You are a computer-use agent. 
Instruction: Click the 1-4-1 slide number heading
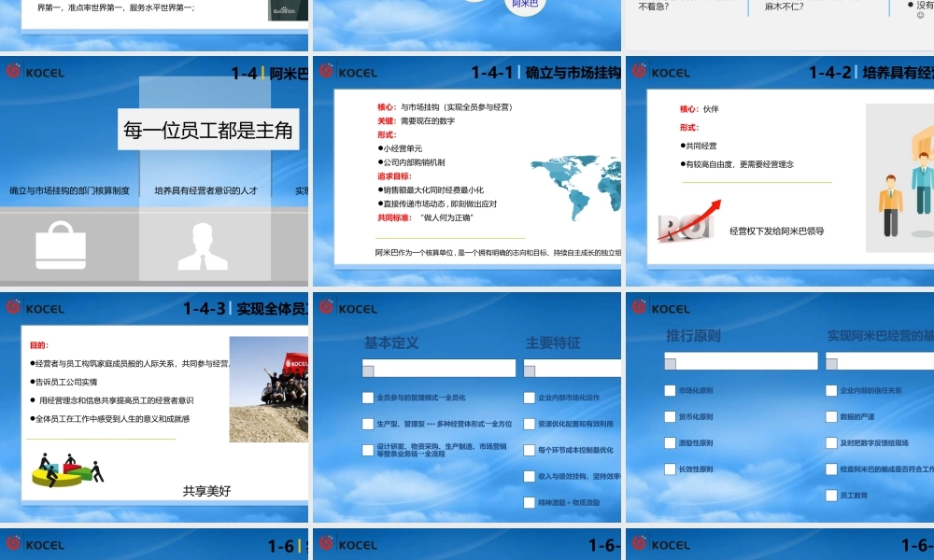point(491,73)
